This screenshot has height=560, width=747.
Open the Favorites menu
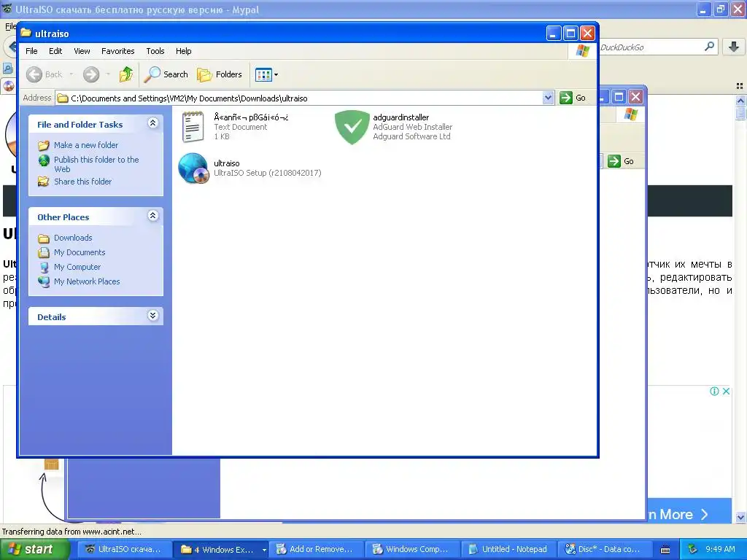[117, 51]
